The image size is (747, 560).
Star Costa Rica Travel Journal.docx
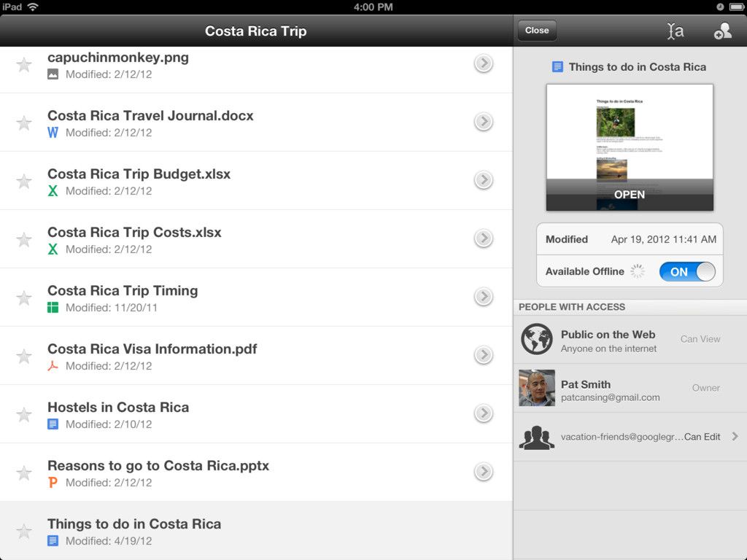coord(24,122)
